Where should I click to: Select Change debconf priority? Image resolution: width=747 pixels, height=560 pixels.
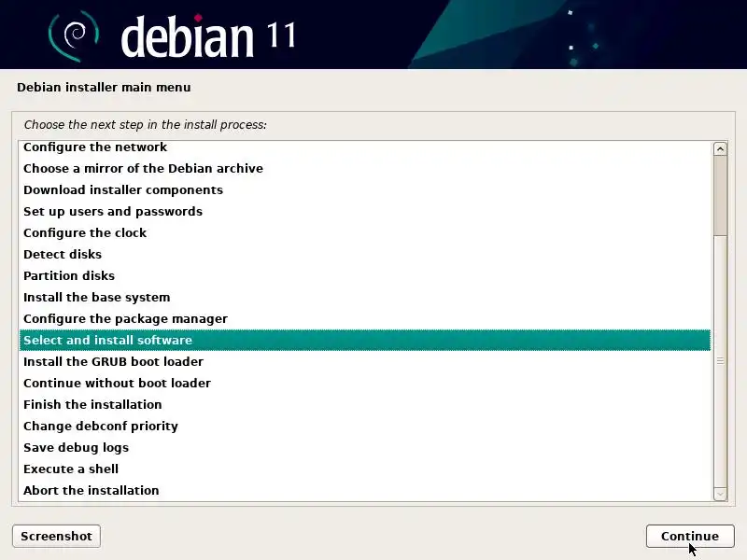pos(365,426)
